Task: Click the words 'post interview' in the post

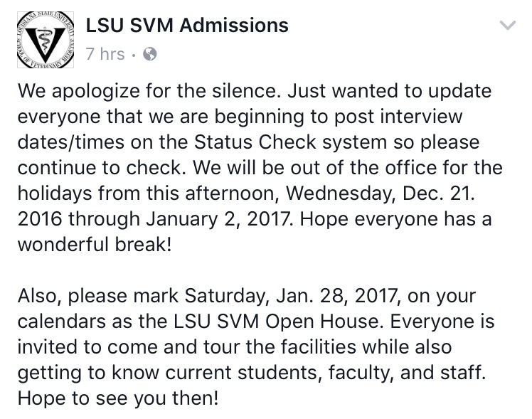Action: [x=398, y=117]
